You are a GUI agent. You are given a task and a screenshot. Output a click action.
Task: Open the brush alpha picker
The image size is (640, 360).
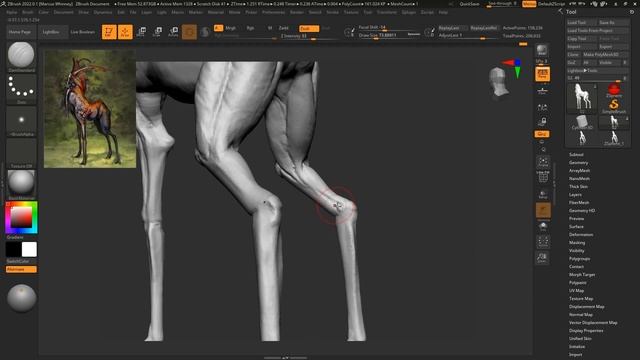click(21, 121)
